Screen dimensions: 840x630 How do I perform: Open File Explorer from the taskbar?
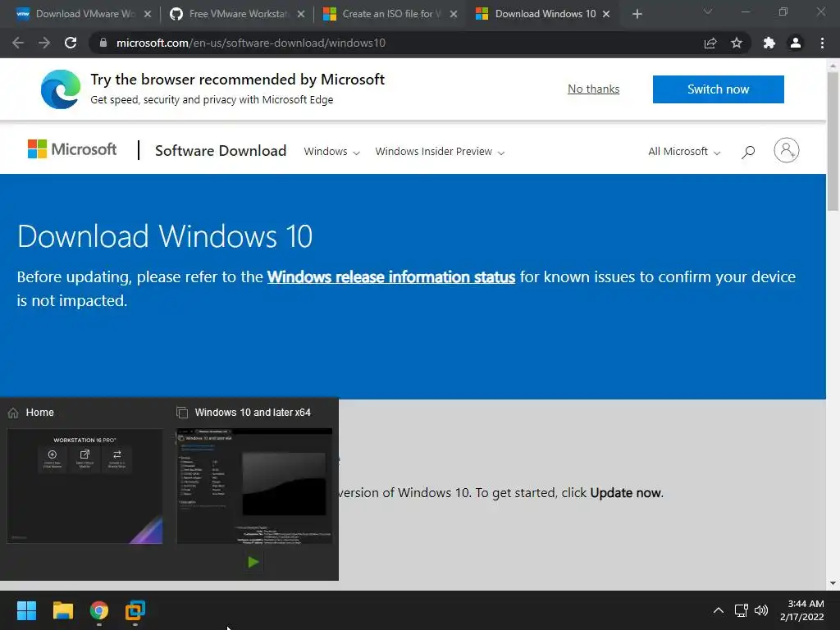click(62, 610)
